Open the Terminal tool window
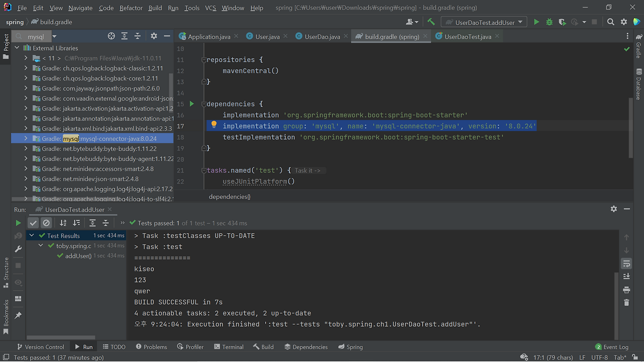Screen dimensions: 644x362 coord(228,347)
